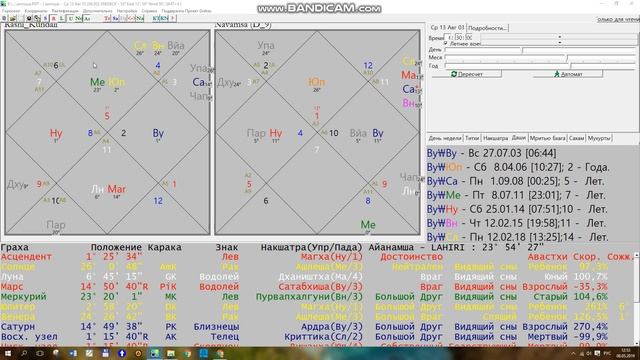The height and width of the screenshot is (360, 640).
Task: Click the Асцендент row in planet table
Action: click(317, 257)
